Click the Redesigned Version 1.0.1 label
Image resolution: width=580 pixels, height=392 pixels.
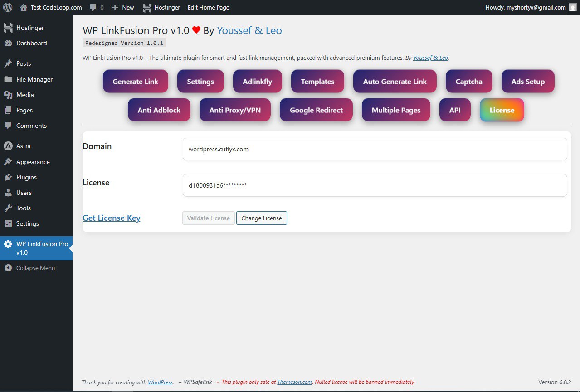tap(124, 43)
